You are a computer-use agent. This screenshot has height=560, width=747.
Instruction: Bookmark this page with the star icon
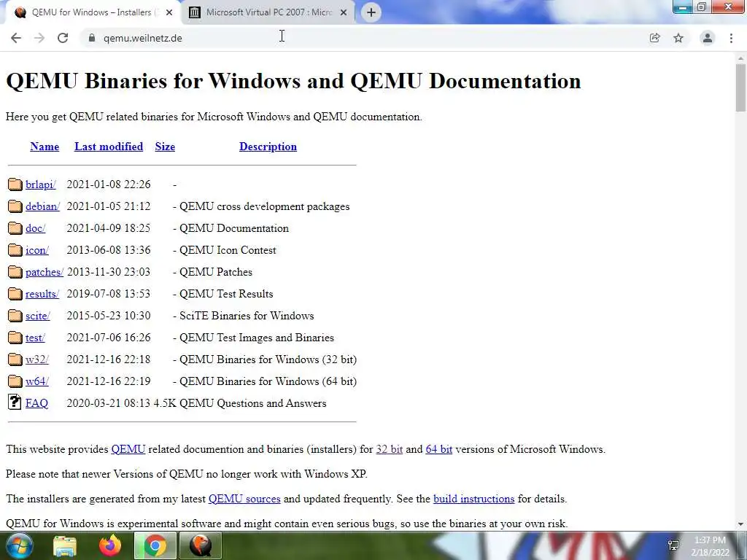[x=678, y=38]
